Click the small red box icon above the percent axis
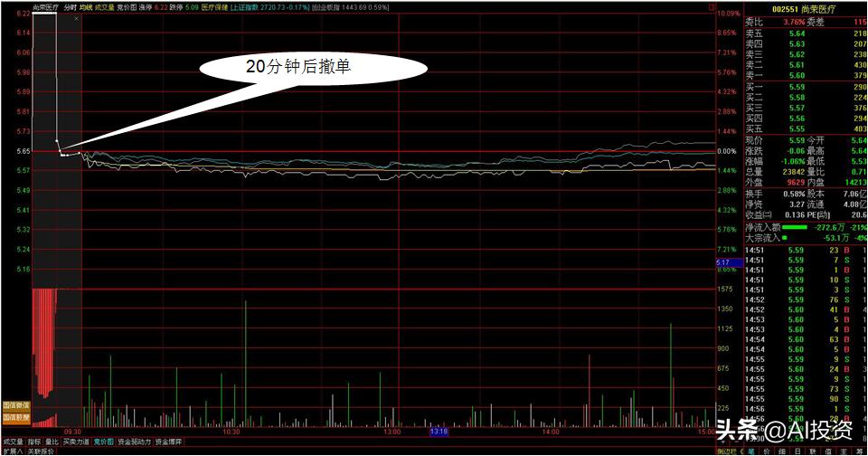 [712, 8]
